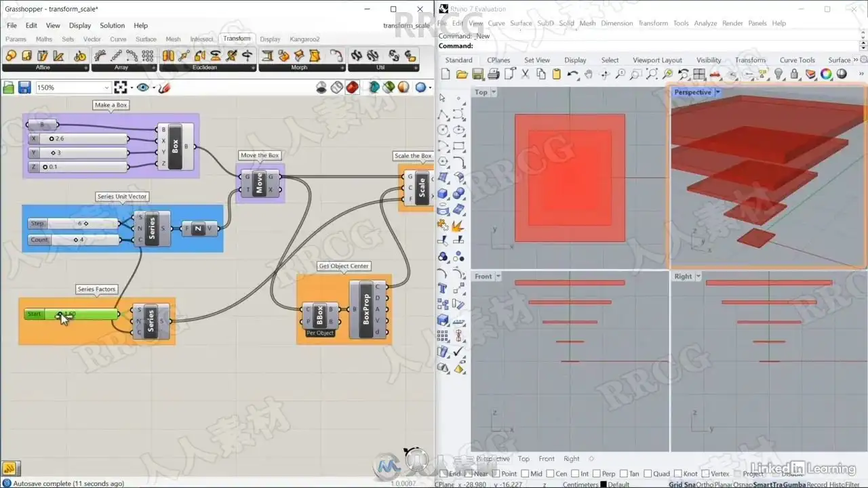Enable the Perp osnap checkbox
868x488 pixels.
pyautogui.click(x=596, y=474)
